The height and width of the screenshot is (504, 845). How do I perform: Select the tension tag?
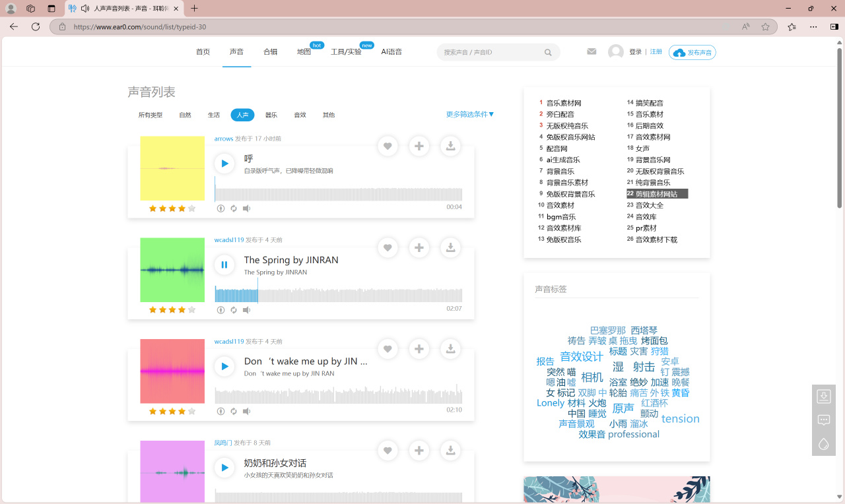tap(681, 419)
